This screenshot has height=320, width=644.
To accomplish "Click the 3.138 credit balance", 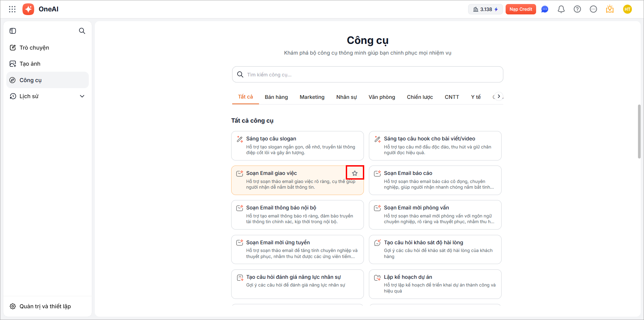I will click(x=485, y=9).
